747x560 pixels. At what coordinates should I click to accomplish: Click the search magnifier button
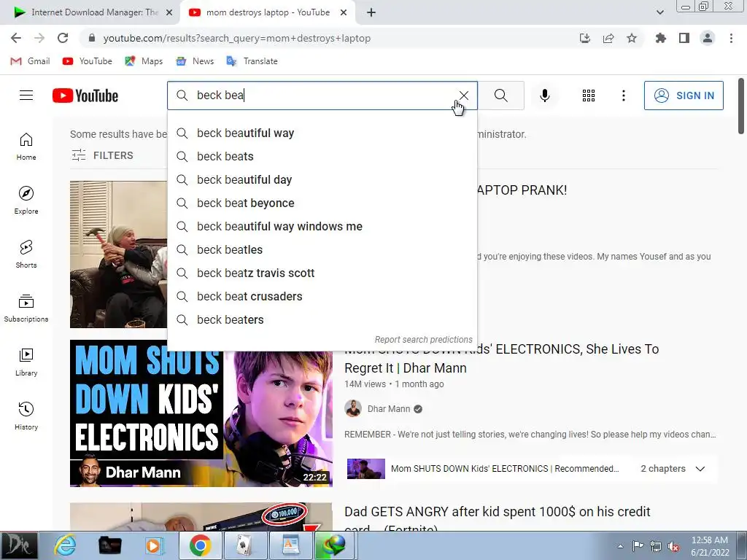point(500,96)
